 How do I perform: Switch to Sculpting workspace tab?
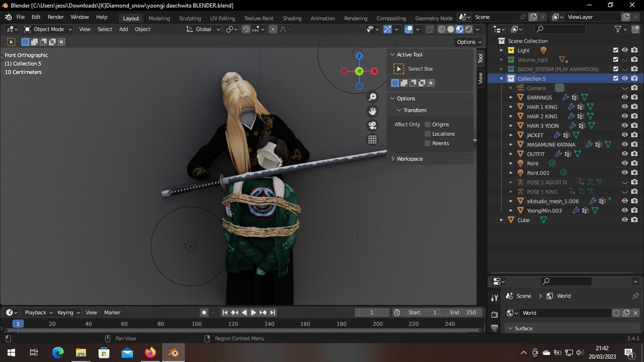click(x=190, y=18)
